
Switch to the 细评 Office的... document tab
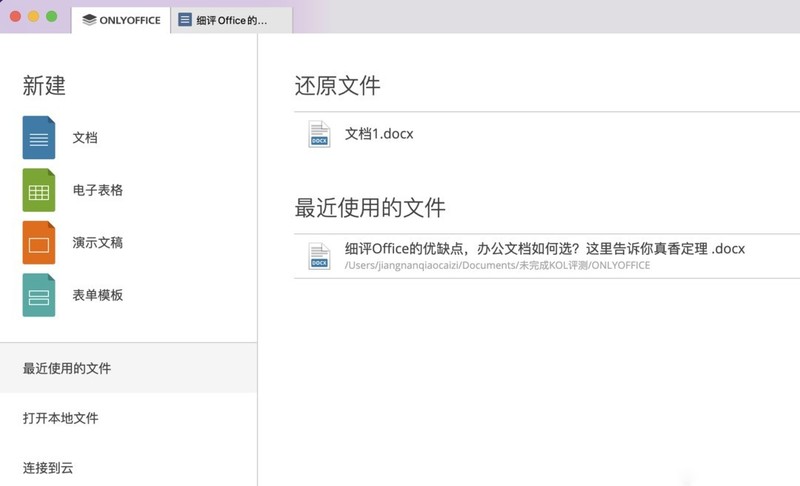(232, 20)
